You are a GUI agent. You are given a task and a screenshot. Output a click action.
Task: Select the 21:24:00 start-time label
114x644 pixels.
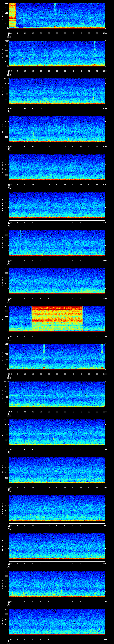[9, 412]
